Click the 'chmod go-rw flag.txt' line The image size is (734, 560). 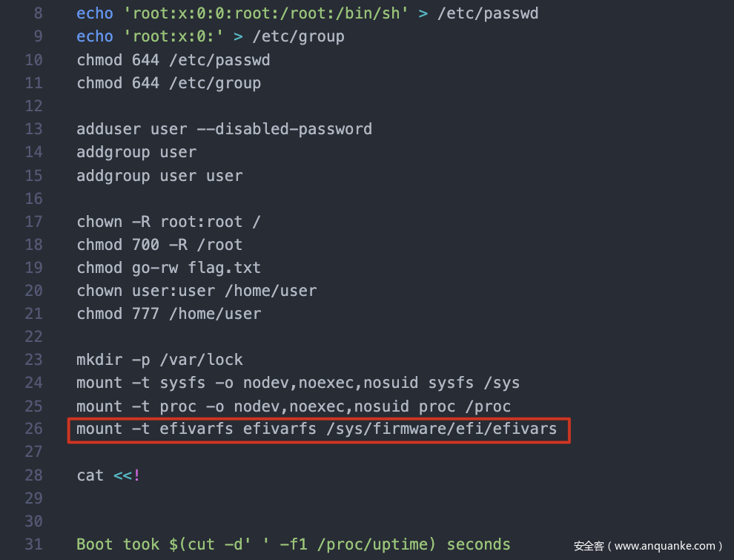[168, 268]
